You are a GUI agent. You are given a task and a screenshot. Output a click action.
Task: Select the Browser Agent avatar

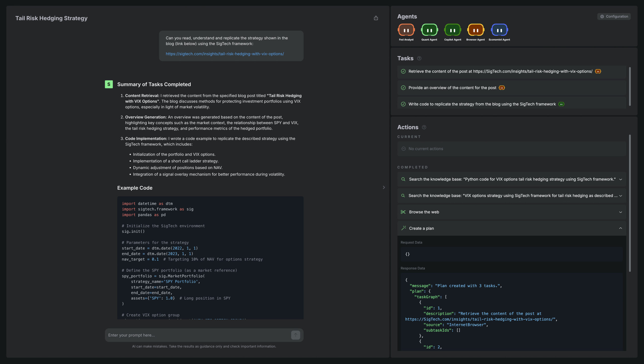click(x=475, y=30)
